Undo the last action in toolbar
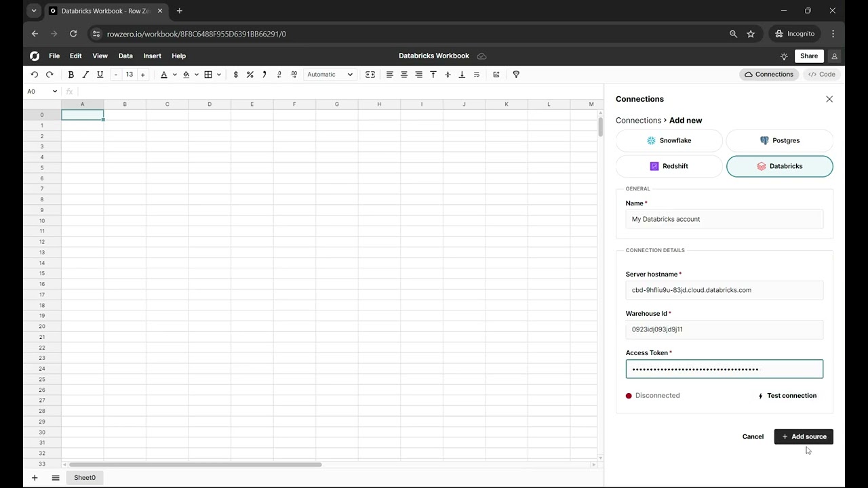 [x=35, y=75]
